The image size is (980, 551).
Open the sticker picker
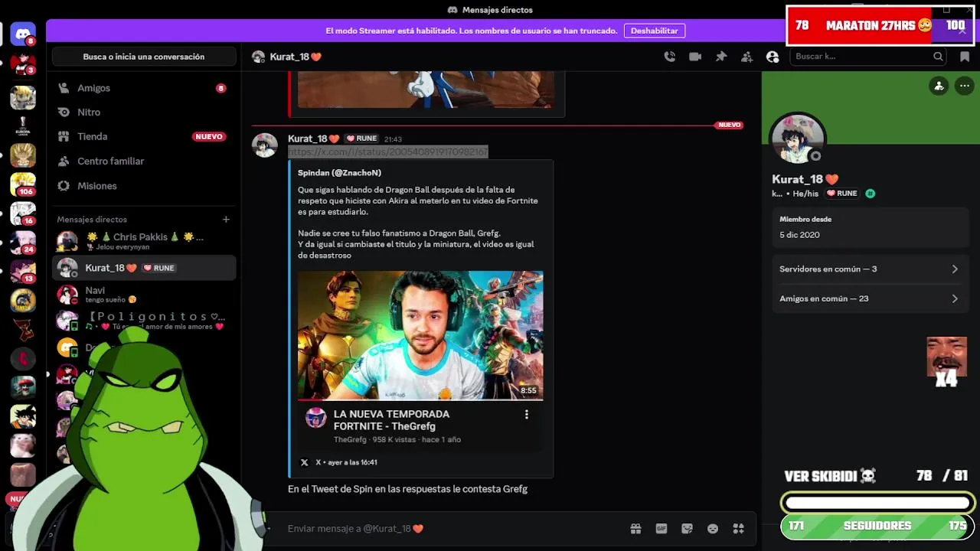pos(687,529)
